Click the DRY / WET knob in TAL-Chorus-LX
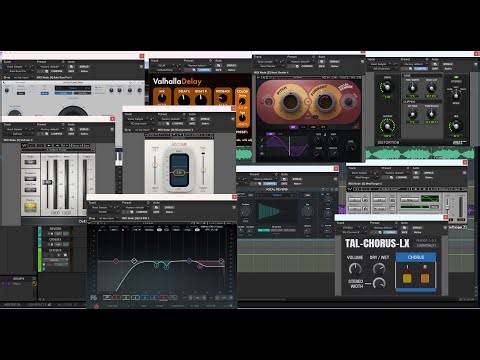 point(379,268)
